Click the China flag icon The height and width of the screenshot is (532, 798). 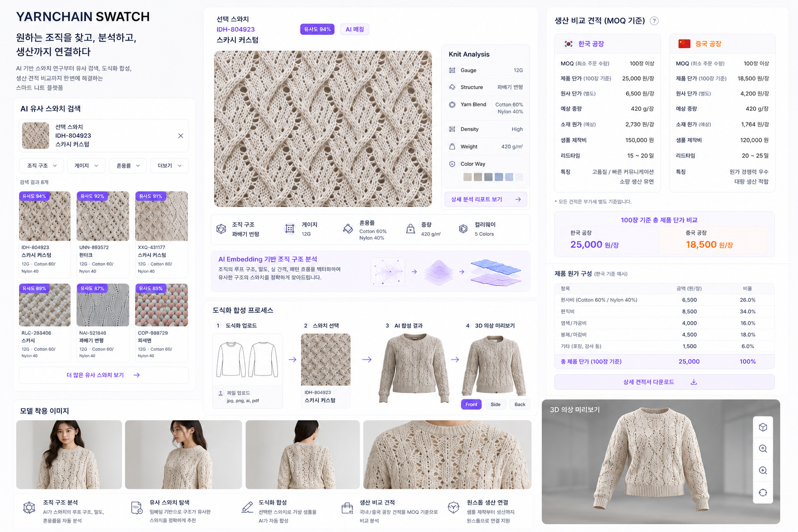(x=684, y=44)
